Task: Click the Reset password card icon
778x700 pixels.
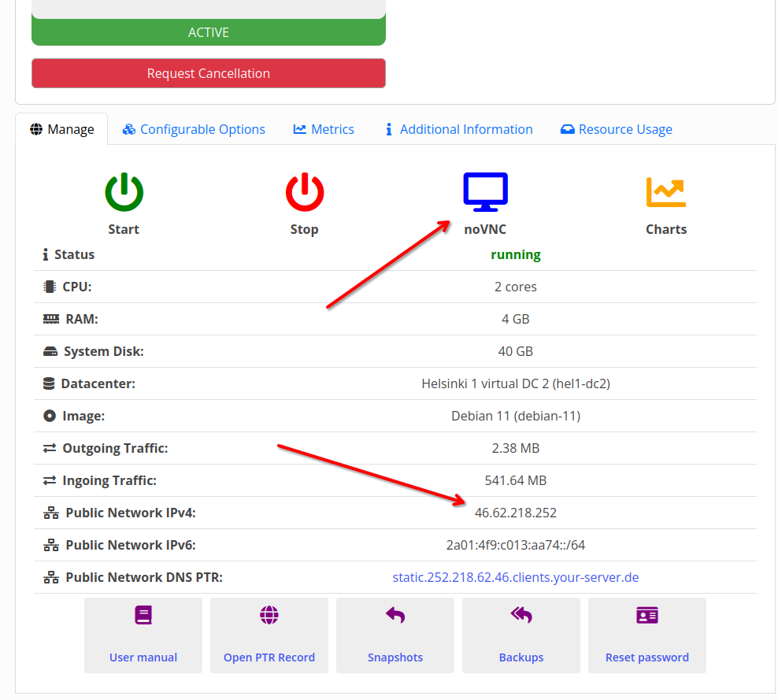Action: (x=646, y=616)
